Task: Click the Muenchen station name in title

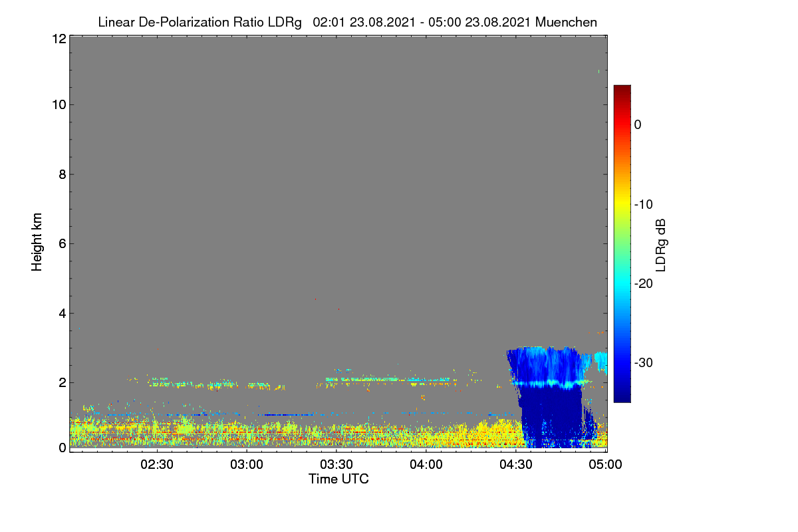Action: pos(566,22)
